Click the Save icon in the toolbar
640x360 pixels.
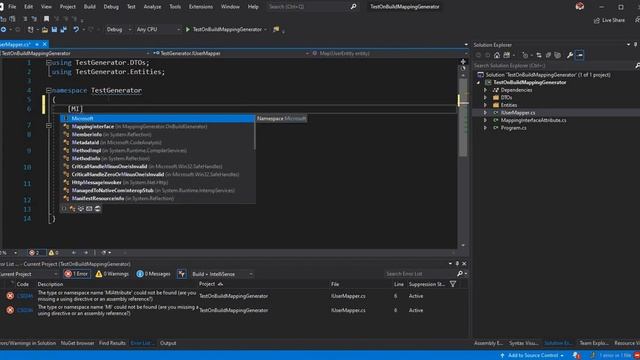click(x=54, y=29)
